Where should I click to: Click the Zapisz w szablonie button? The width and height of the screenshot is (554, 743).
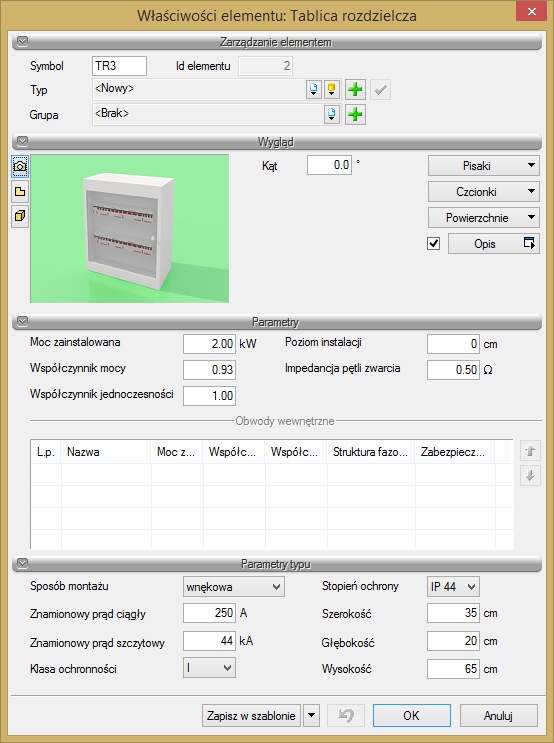pyautogui.click(x=252, y=716)
